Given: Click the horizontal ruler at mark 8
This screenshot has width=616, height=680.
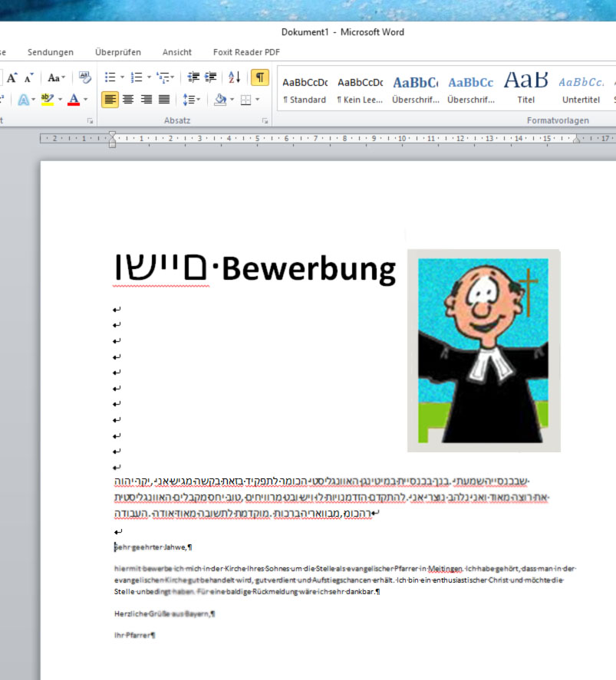Looking at the screenshot, I should coord(344,138).
